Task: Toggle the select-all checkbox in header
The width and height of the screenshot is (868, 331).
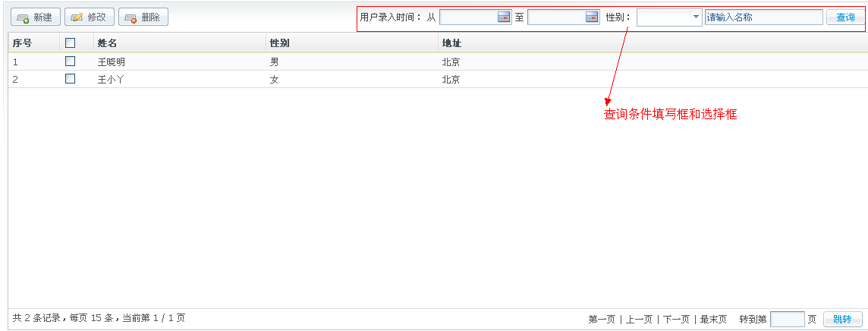Action: (x=71, y=43)
